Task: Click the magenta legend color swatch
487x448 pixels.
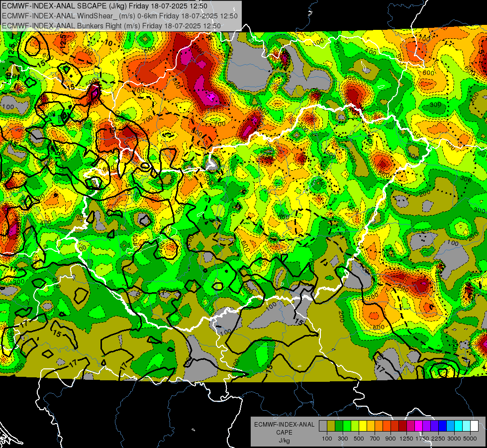Action: point(419,426)
